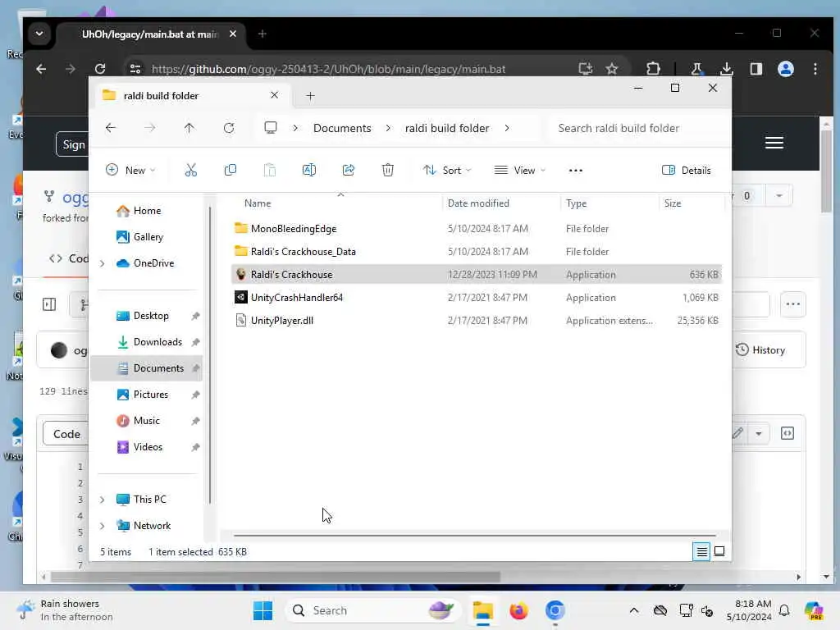Show hidden system tray icons
840x630 pixels.
pos(634,610)
